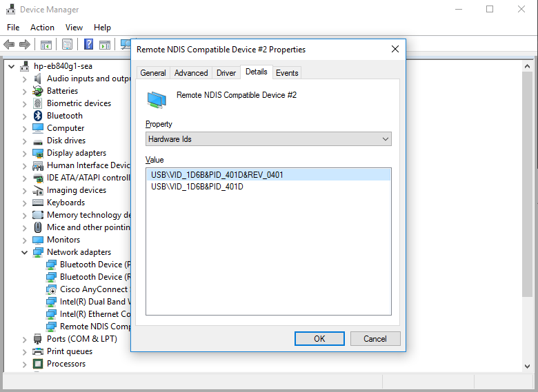Click the Back arrow toolbar icon
The image size is (538, 392).
point(9,44)
